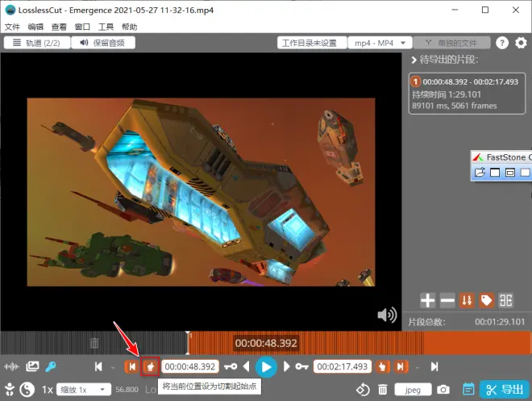The height and width of the screenshot is (401, 532).
Task: Jump to the end of the video
Action: click(434, 366)
